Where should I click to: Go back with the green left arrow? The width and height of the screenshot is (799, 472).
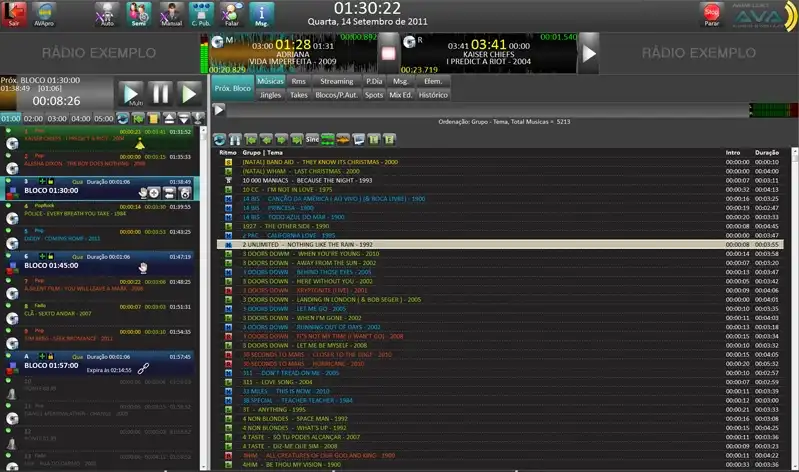(x=266, y=140)
